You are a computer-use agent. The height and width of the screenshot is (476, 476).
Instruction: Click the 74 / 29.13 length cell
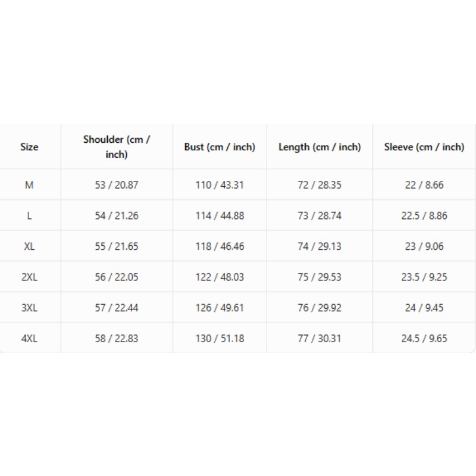coord(320,246)
